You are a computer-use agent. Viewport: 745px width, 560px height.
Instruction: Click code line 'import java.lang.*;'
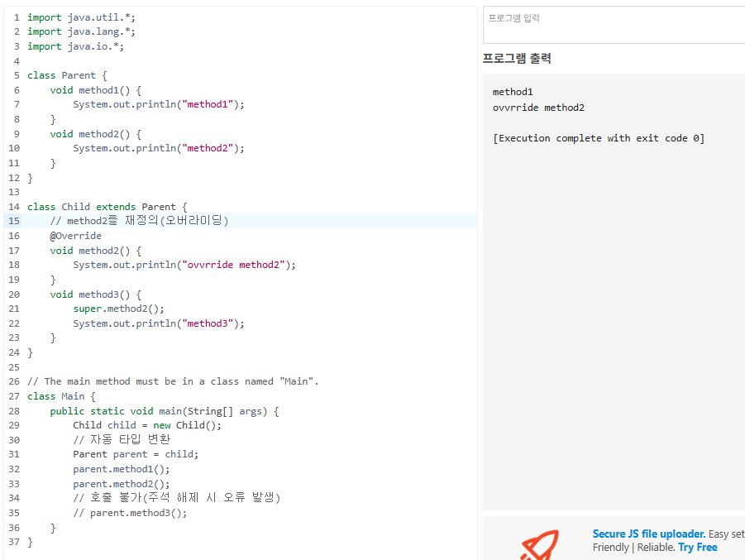point(81,32)
